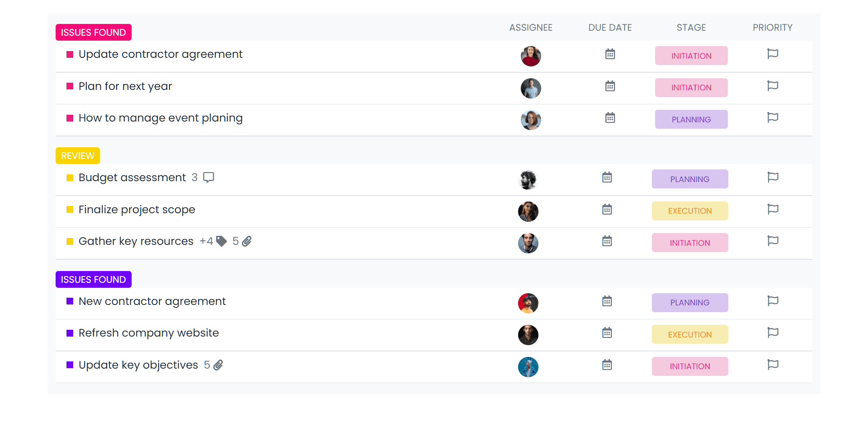Open the comments on Budget assessment

coord(208,178)
